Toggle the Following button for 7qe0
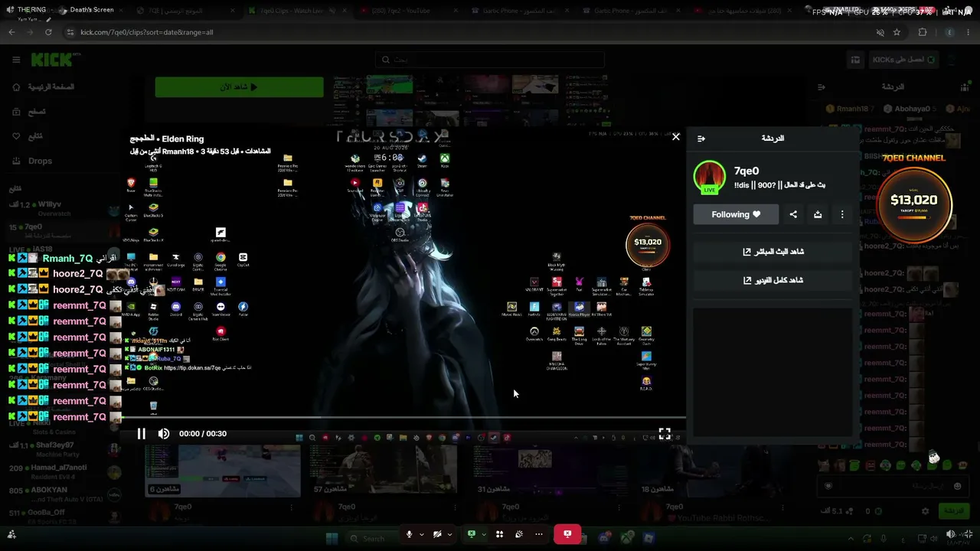The width and height of the screenshot is (980, 551). 736,214
